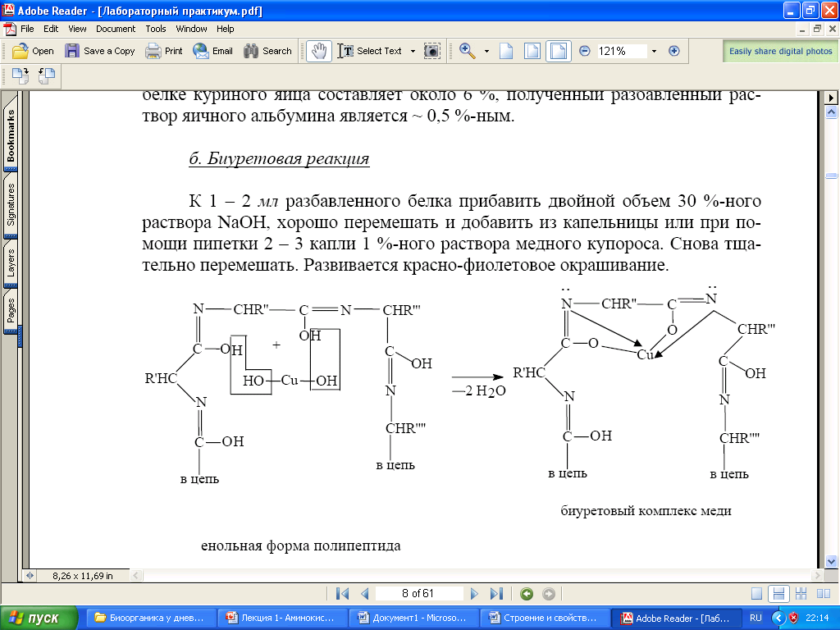The width and height of the screenshot is (840, 630).
Task: Open the Windows Start (пуск) button
Action: pyautogui.click(x=39, y=618)
